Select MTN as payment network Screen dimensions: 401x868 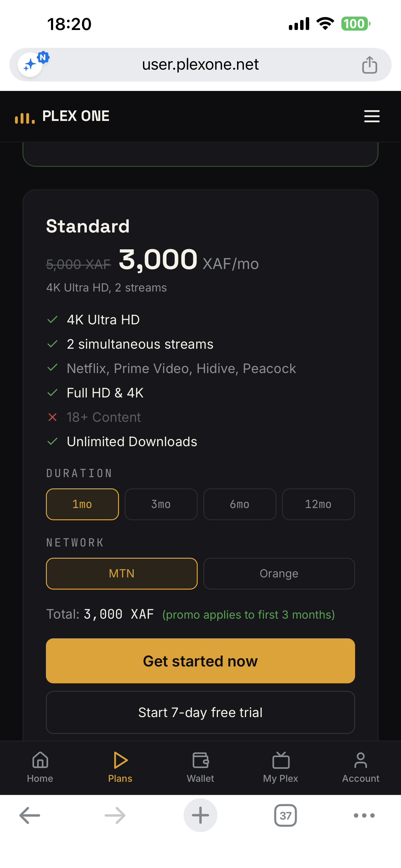[x=121, y=573]
